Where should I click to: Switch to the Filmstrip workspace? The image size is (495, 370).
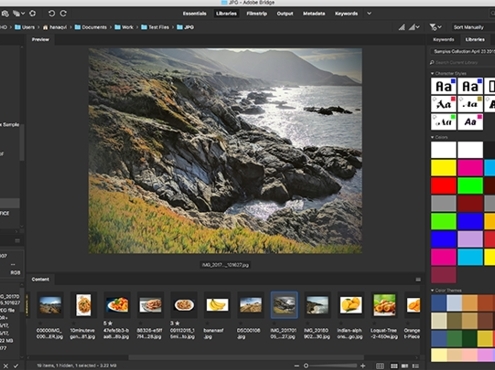[256, 14]
